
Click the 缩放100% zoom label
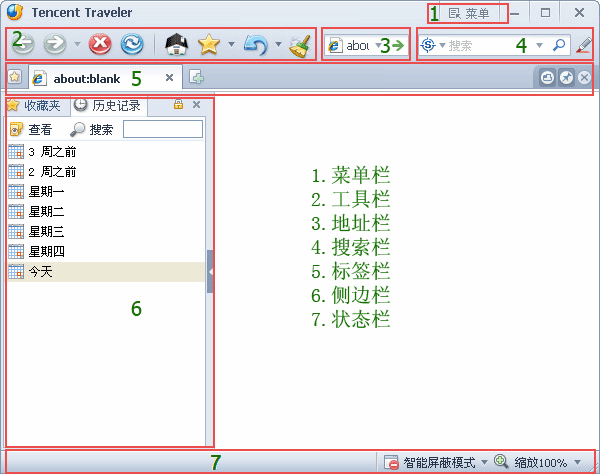pos(540,463)
